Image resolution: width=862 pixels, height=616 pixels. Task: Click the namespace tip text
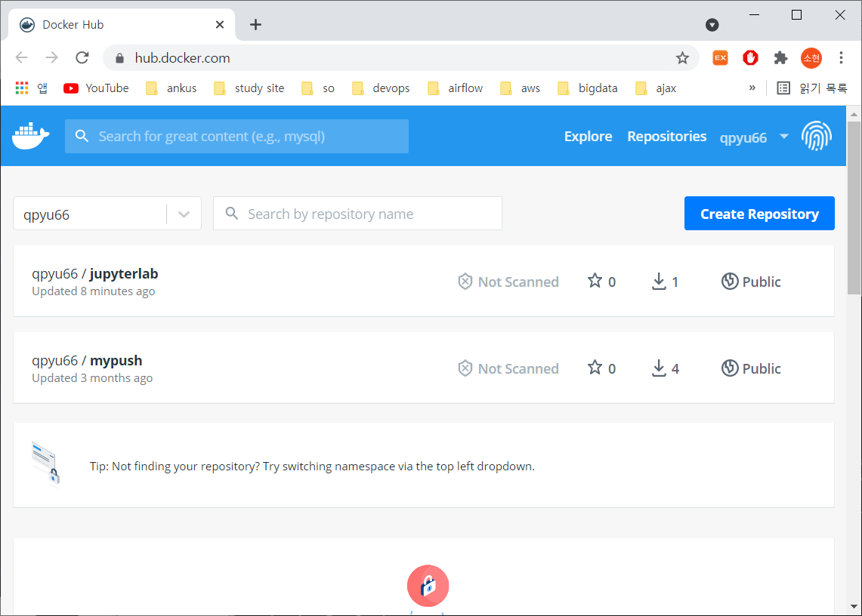click(312, 466)
